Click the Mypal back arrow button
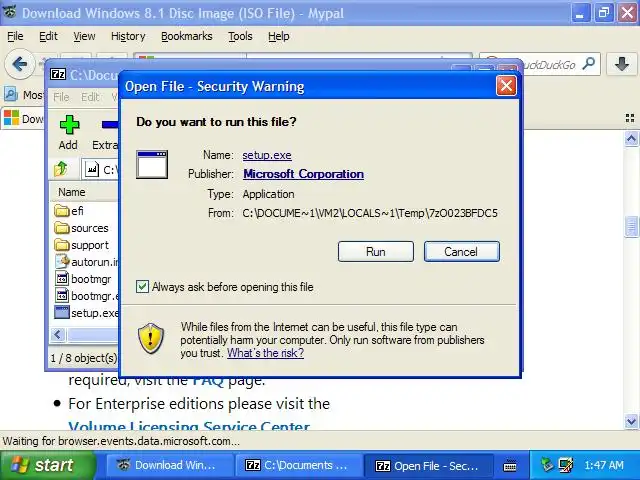Screen dimensions: 640x480 pyautogui.click(x=19, y=64)
